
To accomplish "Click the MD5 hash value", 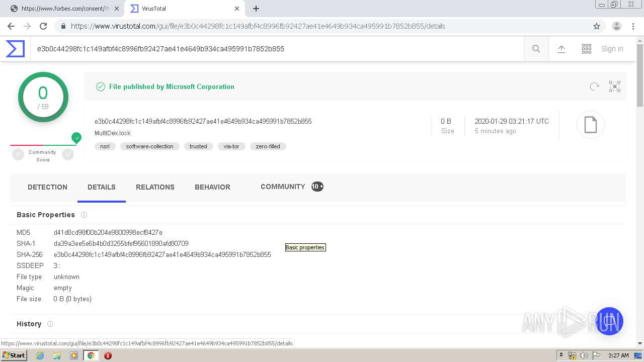I will click(108, 232).
